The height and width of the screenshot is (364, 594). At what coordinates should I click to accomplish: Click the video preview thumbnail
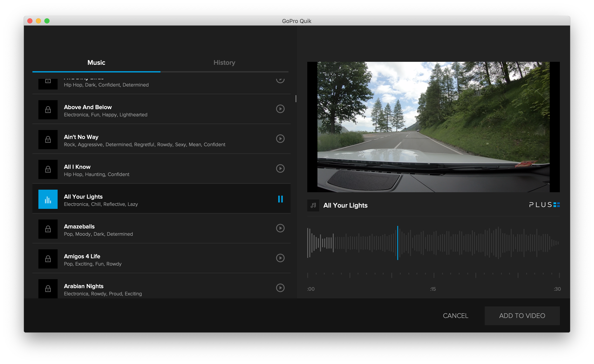click(433, 127)
